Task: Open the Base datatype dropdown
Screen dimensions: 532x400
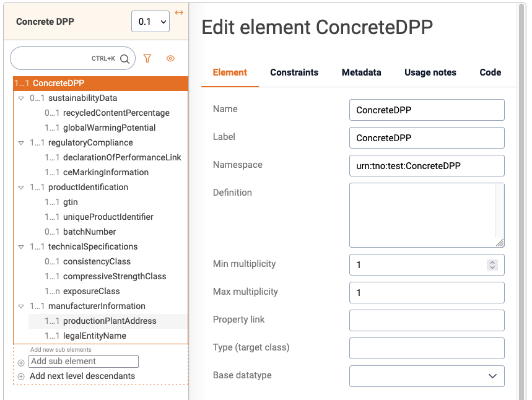Action: [x=427, y=376]
